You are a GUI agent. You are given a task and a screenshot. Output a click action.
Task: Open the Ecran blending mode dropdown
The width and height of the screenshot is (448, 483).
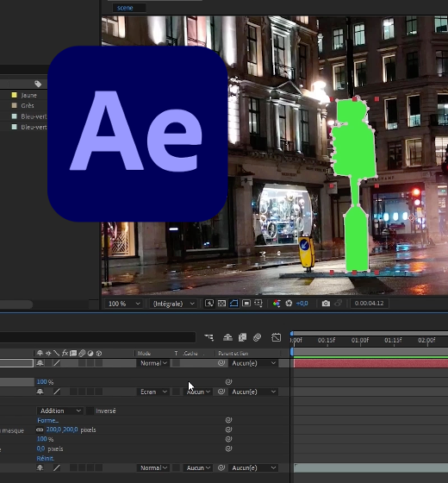tap(153, 392)
